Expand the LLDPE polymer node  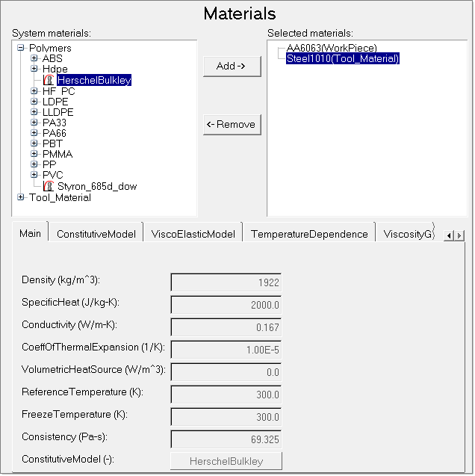tap(34, 112)
